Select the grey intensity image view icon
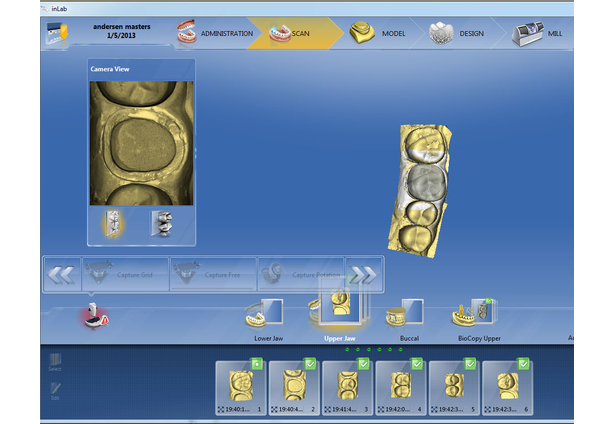 (161, 224)
